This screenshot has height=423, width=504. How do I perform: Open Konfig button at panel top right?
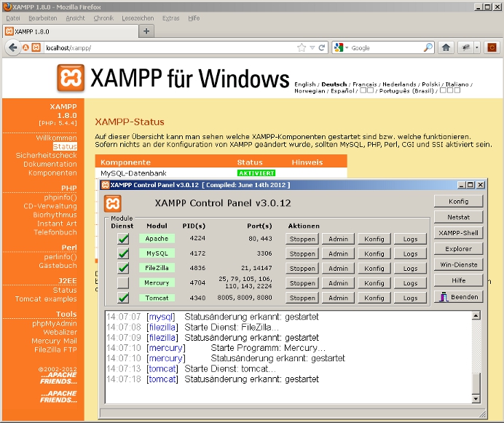coord(458,201)
